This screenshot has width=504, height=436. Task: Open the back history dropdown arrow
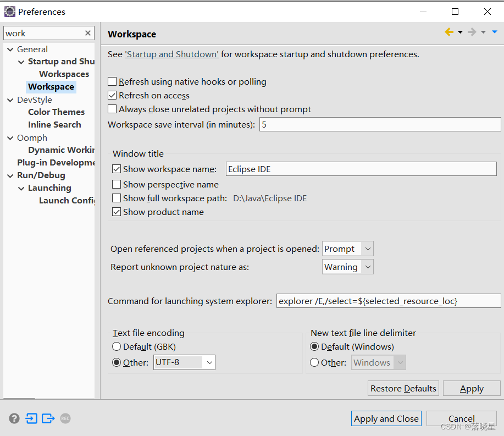(460, 32)
